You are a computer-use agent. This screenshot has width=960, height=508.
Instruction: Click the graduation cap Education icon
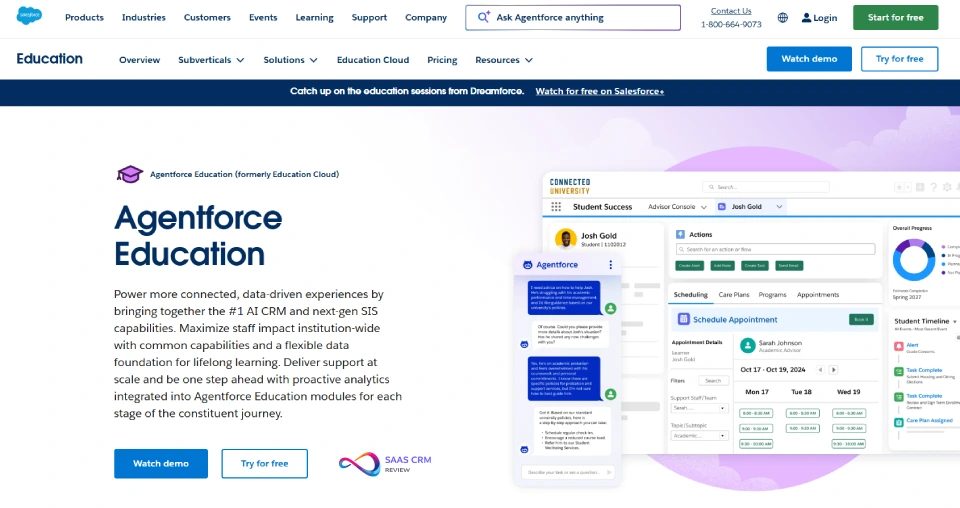click(130, 174)
